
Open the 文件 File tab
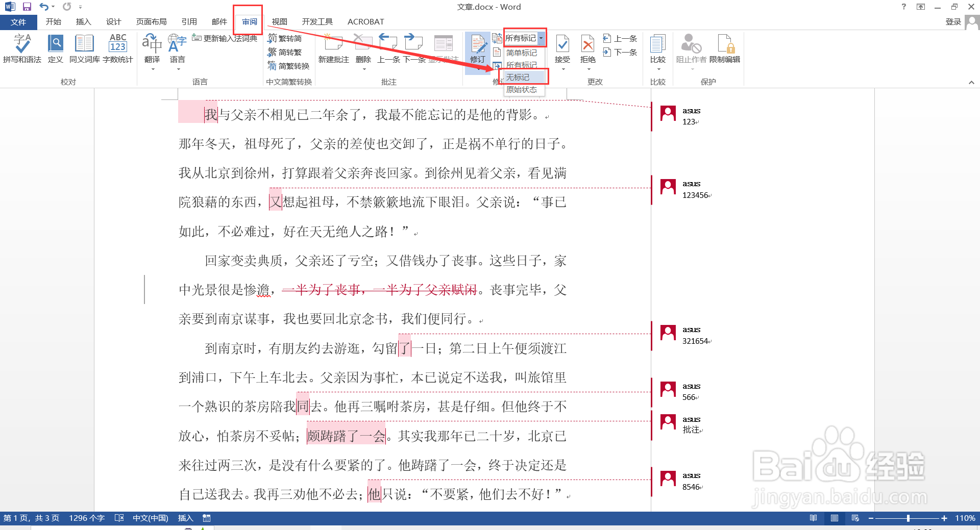coord(18,22)
